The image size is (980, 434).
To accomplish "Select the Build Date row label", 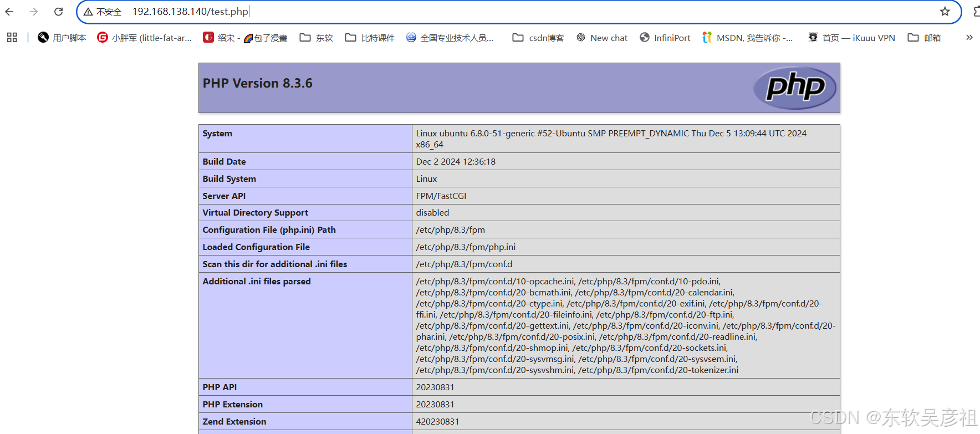I will point(224,162).
